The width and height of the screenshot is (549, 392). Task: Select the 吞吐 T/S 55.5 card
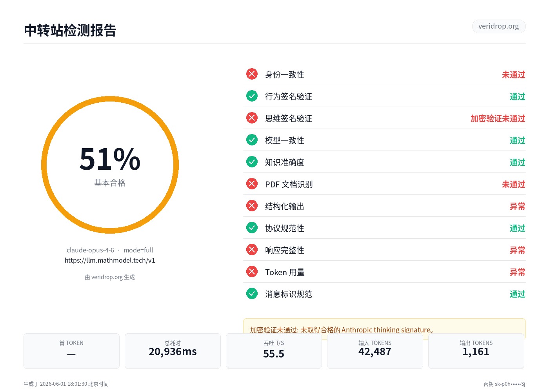274,351
